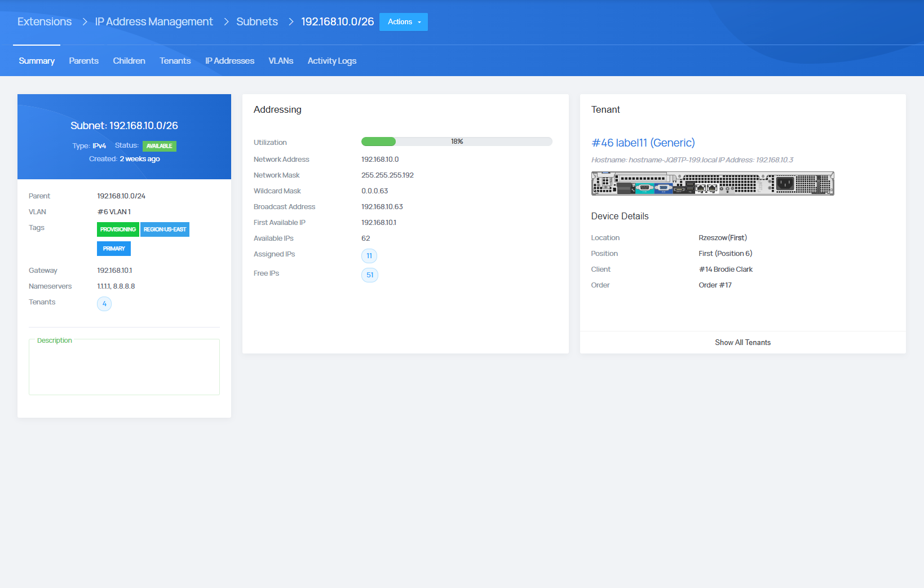924x588 pixels.
Task: Click the 18% utilization progress bar
Action: click(x=457, y=142)
